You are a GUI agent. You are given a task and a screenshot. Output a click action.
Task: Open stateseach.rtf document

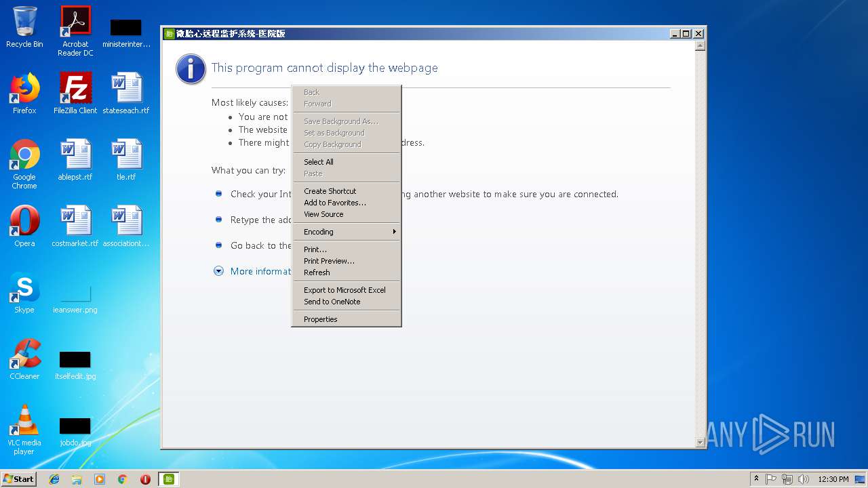[126, 93]
